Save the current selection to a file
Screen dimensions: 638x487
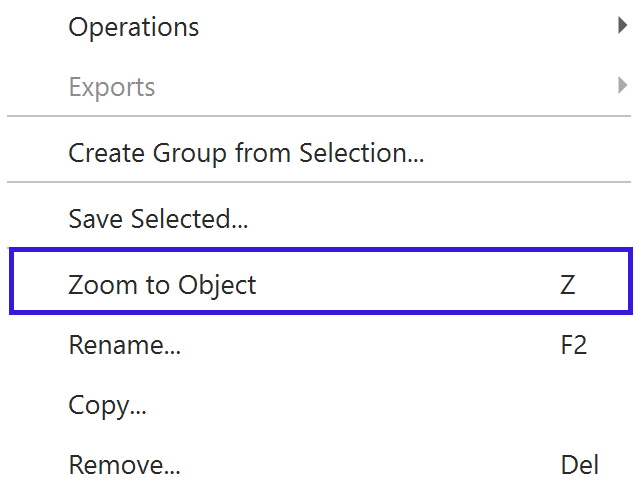tap(158, 218)
